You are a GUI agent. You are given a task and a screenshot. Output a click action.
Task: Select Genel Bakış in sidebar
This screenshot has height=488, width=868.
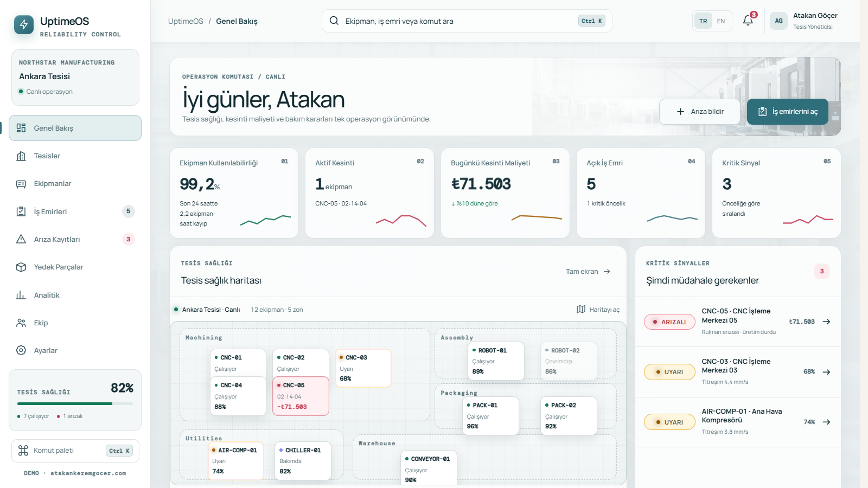[x=75, y=128]
